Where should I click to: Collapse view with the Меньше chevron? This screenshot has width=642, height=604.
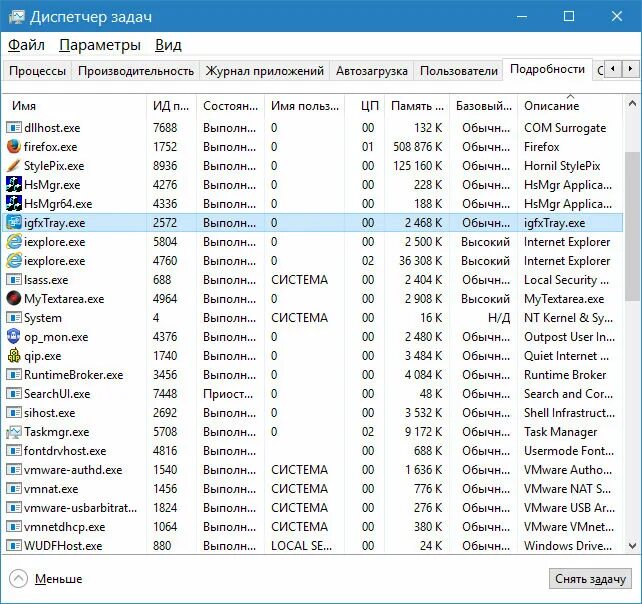(x=18, y=579)
